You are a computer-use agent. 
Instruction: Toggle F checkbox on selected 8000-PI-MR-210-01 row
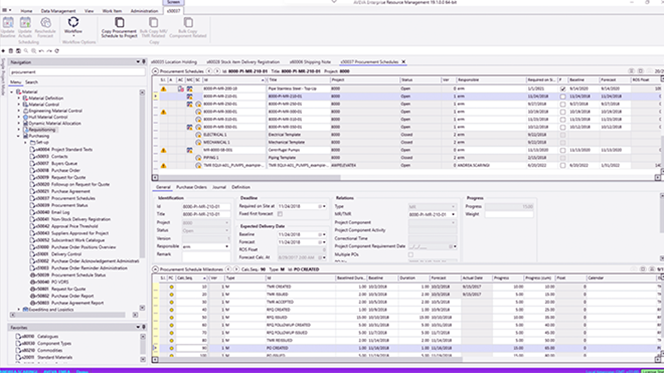tap(562, 97)
